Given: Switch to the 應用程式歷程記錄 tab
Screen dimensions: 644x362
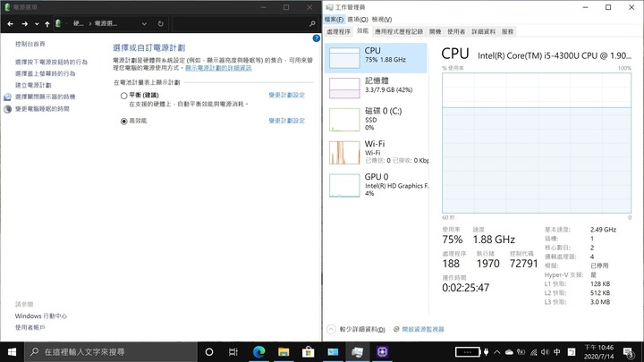Looking at the screenshot, I should (x=398, y=31).
